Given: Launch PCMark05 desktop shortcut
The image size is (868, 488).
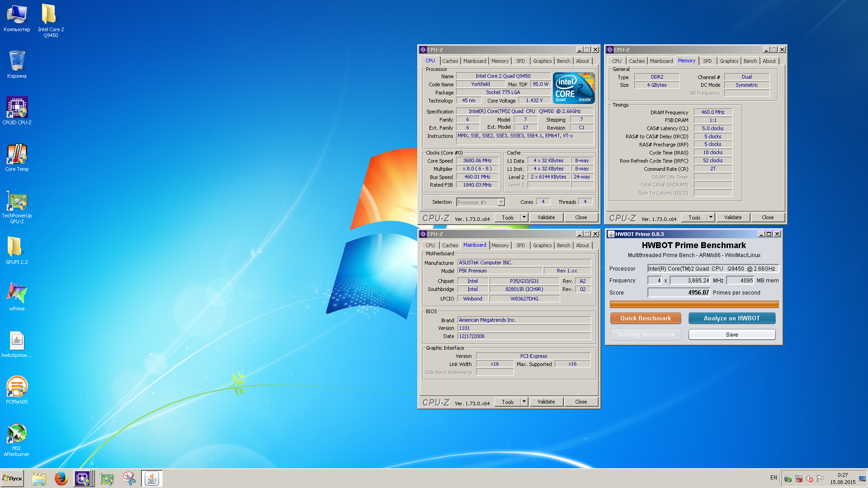Looking at the screenshot, I should coord(17,390).
